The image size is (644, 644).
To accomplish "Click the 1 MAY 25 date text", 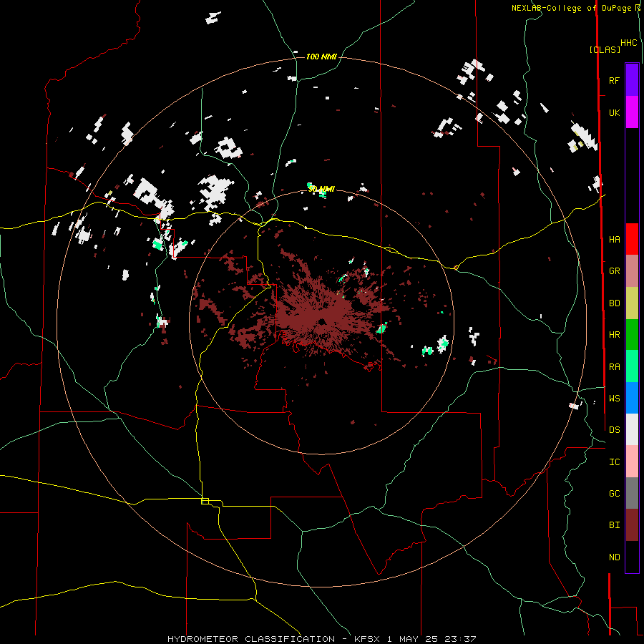I will point(412,639).
